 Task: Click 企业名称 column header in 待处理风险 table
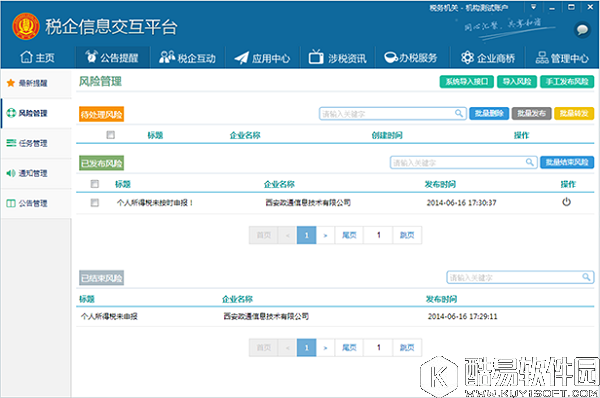point(245,135)
